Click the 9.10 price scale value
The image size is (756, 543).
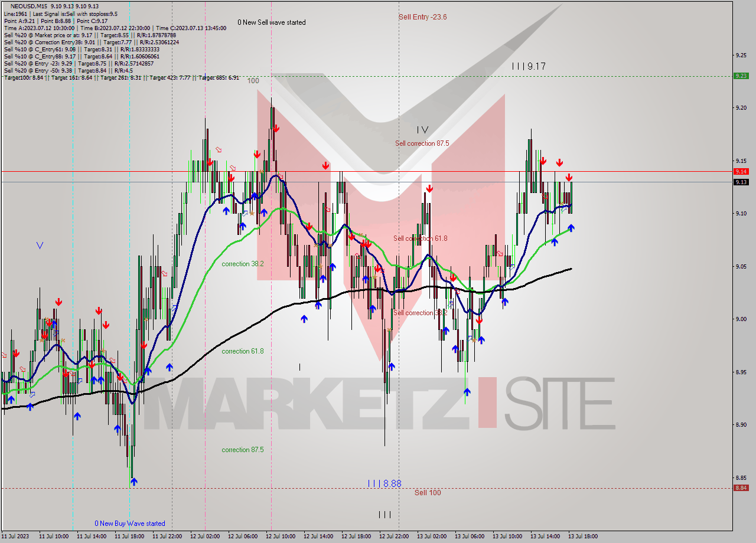pos(741,213)
